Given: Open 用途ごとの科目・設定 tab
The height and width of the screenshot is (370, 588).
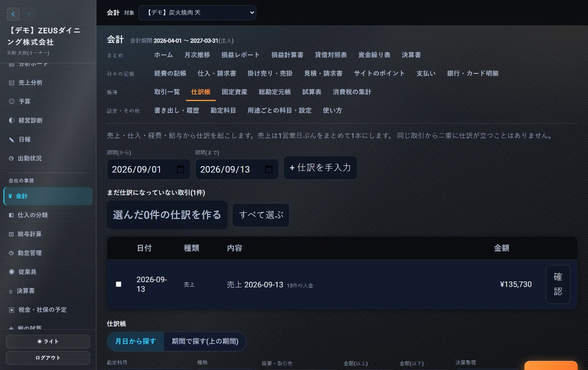Looking at the screenshot, I should (x=279, y=111).
